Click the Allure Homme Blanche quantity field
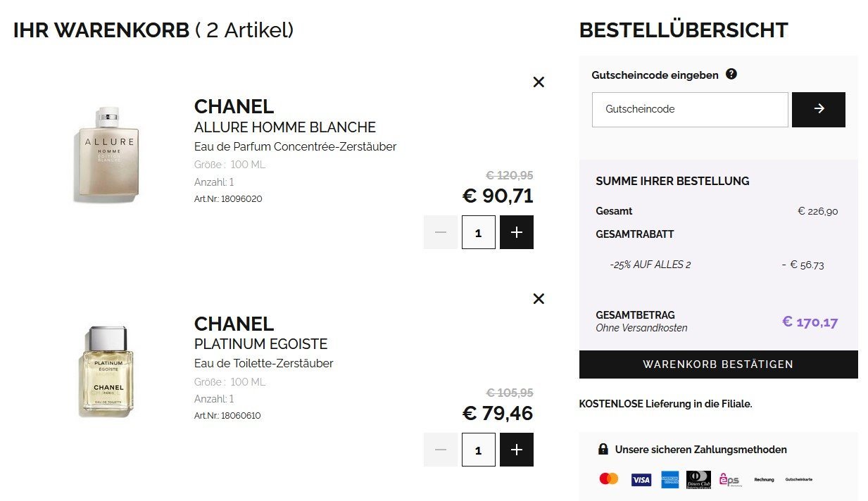 pos(479,232)
